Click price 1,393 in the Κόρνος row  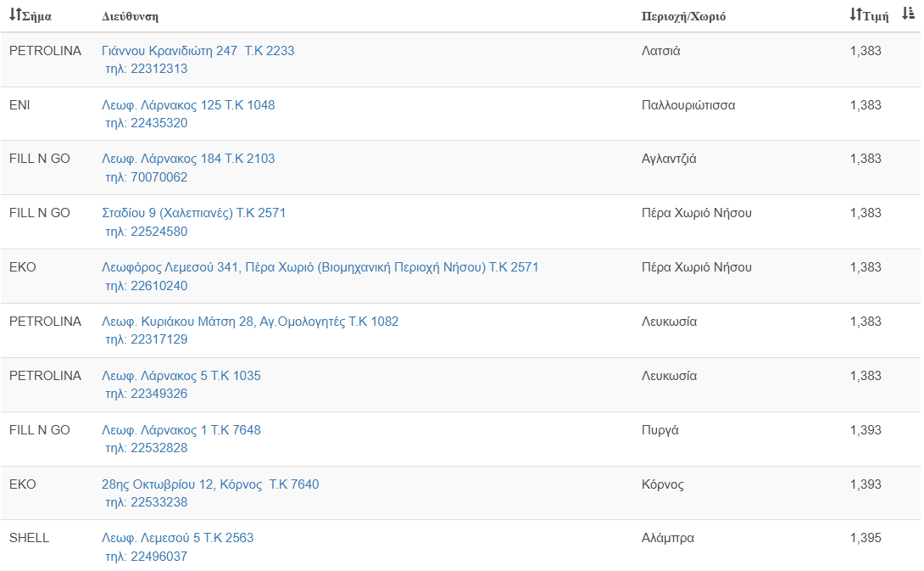point(865,484)
